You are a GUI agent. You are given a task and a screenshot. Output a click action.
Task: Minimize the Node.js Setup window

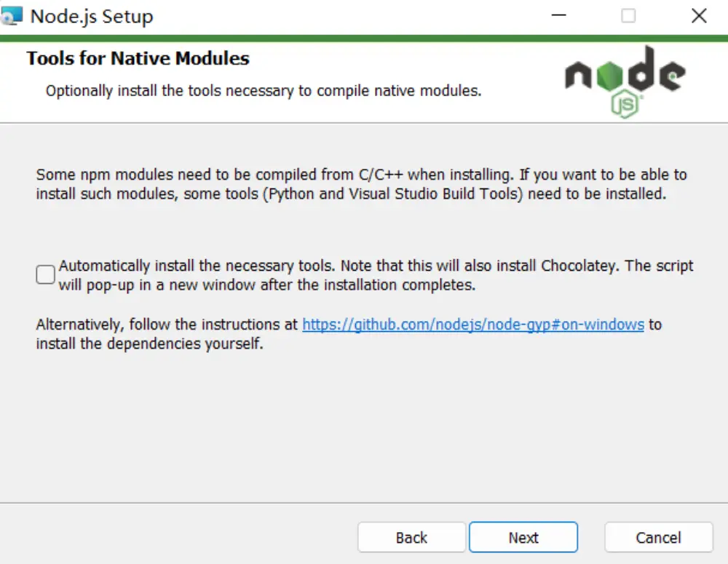point(558,16)
